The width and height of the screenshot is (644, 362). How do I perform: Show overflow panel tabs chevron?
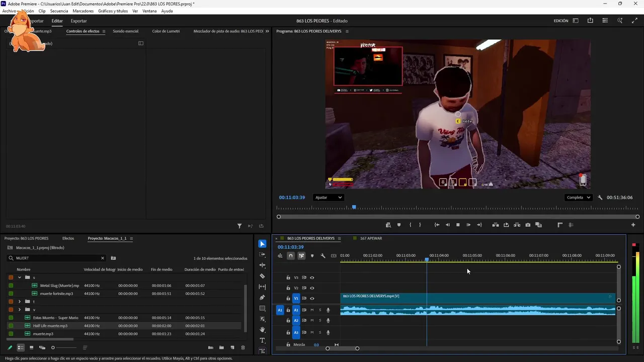[267, 31]
